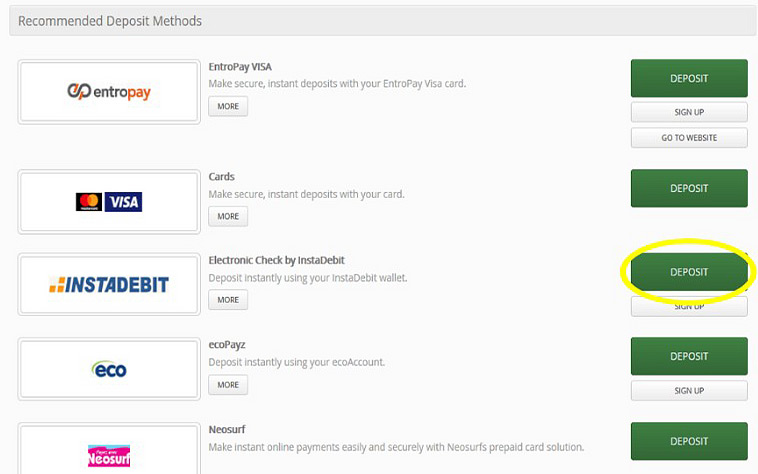Select the Neosurf logo

tap(109, 455)
